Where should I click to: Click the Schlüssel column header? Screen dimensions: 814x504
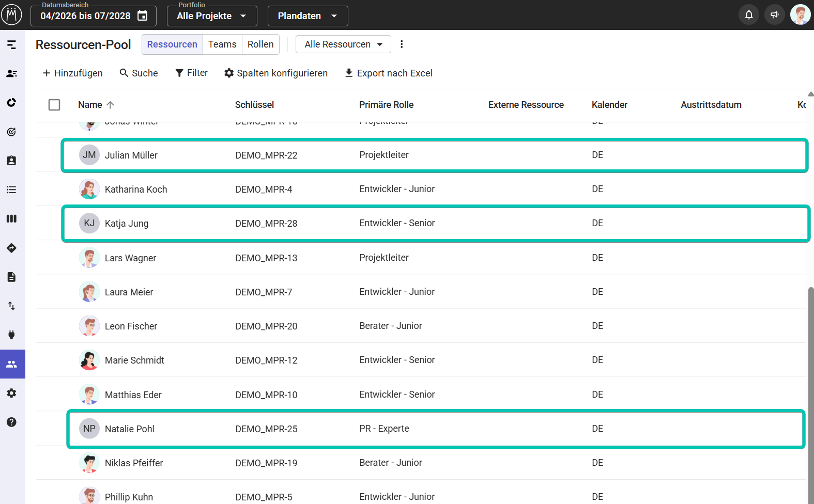pyautogui.click(x=254, y=105)
